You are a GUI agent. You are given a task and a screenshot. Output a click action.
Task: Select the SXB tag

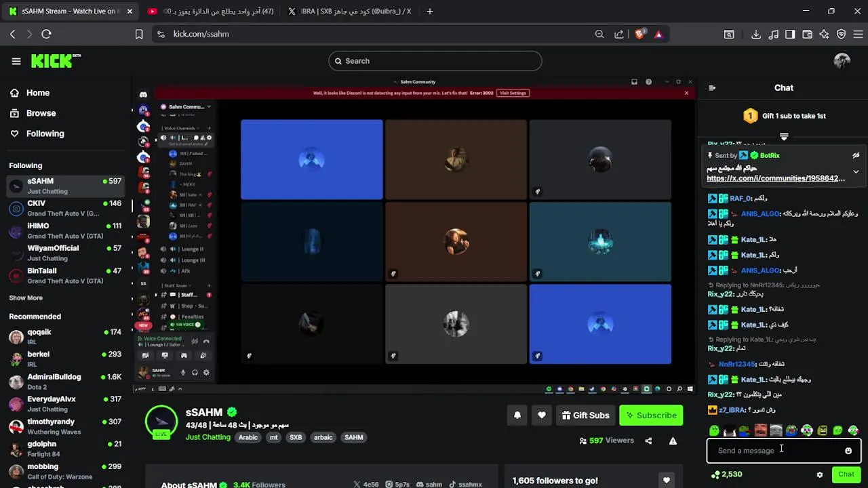pyautogui.click(x=296, y=437)
